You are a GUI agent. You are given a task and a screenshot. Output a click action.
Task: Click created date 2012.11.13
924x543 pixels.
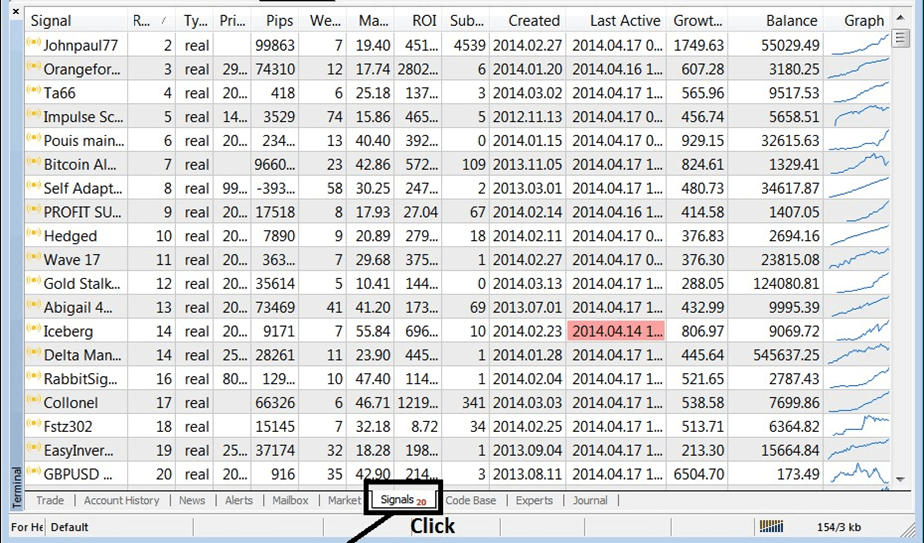(527, 116)
